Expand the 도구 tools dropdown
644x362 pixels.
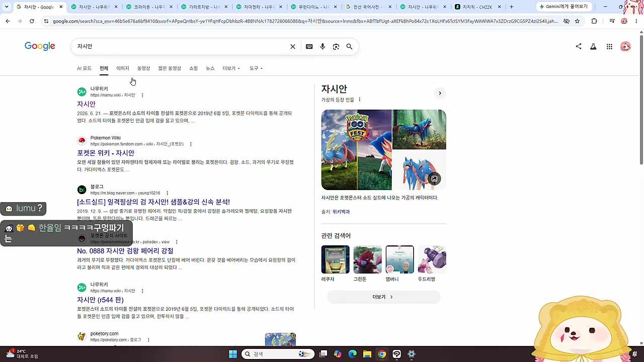click(x=256, y=68)
